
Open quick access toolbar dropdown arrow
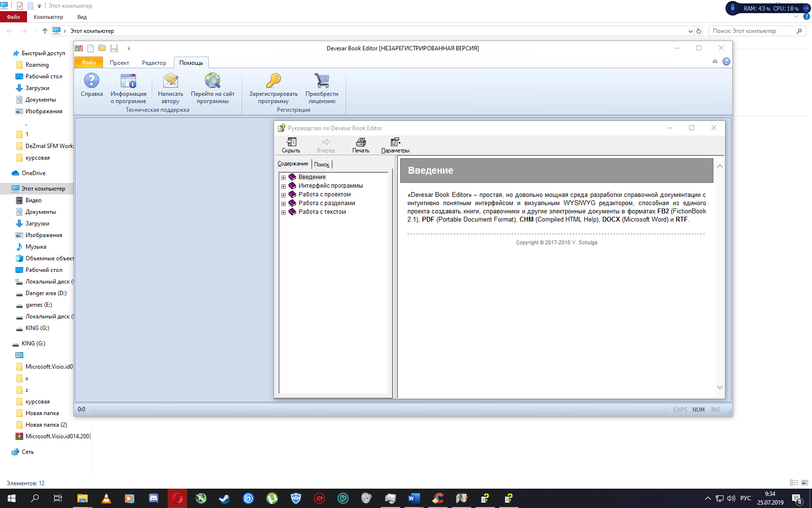tap(129, 48)
